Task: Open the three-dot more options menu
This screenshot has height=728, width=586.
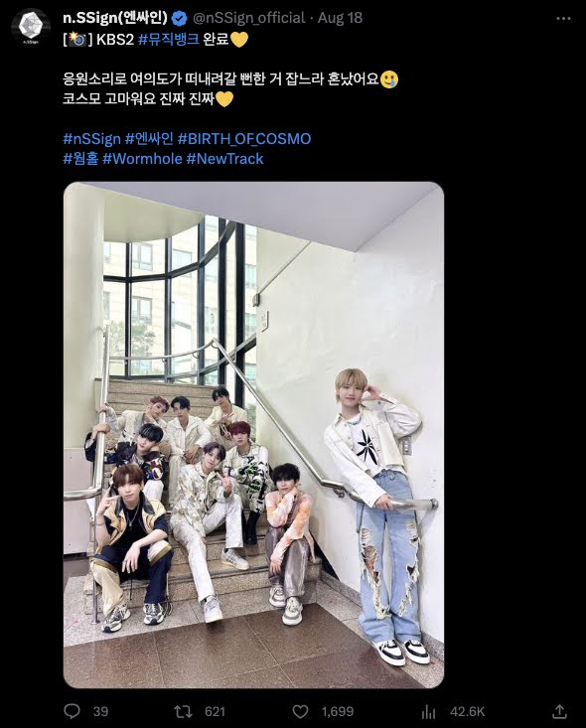Action: [x=563, y=19]
